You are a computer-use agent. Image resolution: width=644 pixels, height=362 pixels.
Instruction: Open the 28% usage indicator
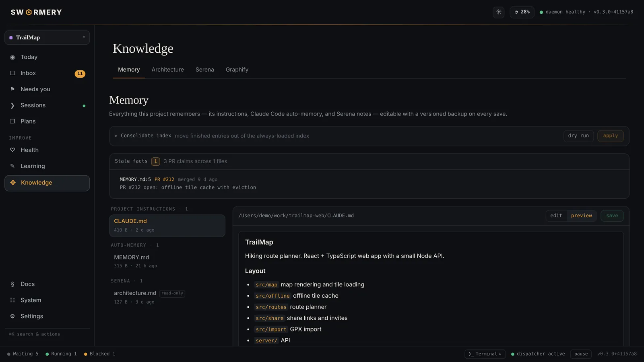[522, 12]
